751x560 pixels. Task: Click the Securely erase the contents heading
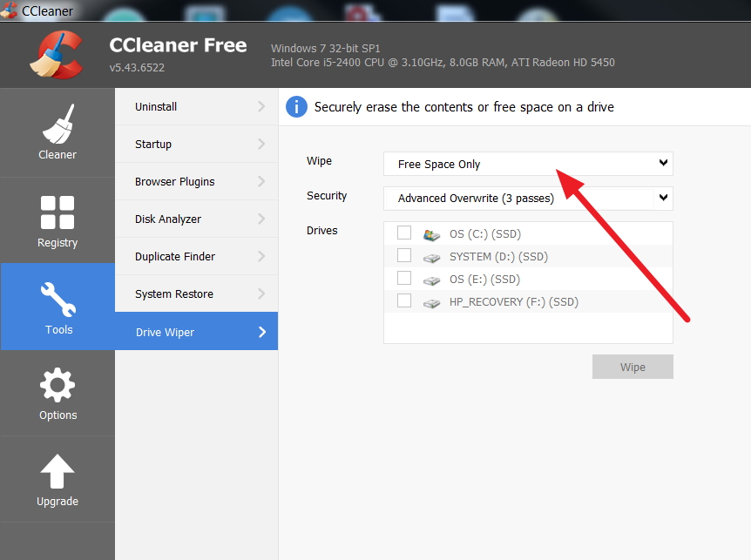(x=464, y=107)
